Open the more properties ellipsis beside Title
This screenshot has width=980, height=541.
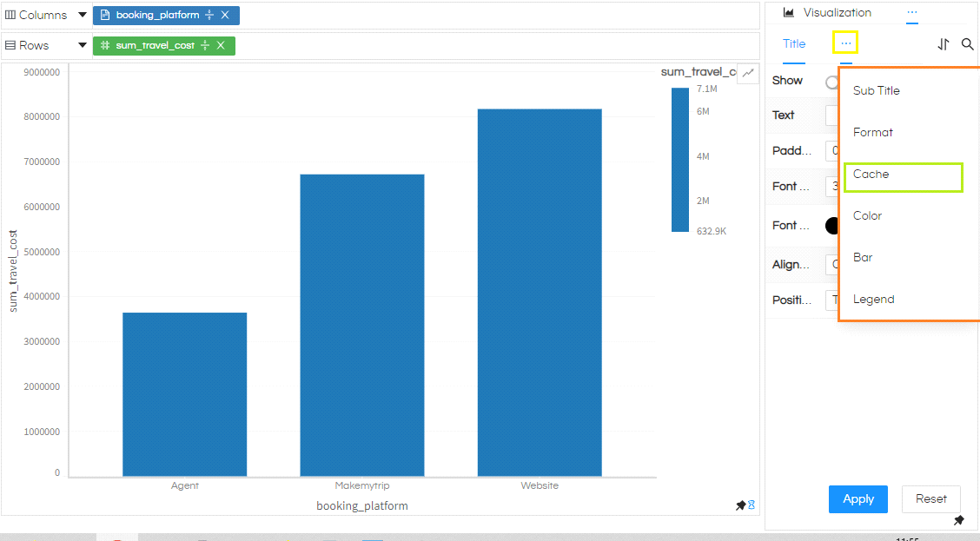tap(845, 43)
